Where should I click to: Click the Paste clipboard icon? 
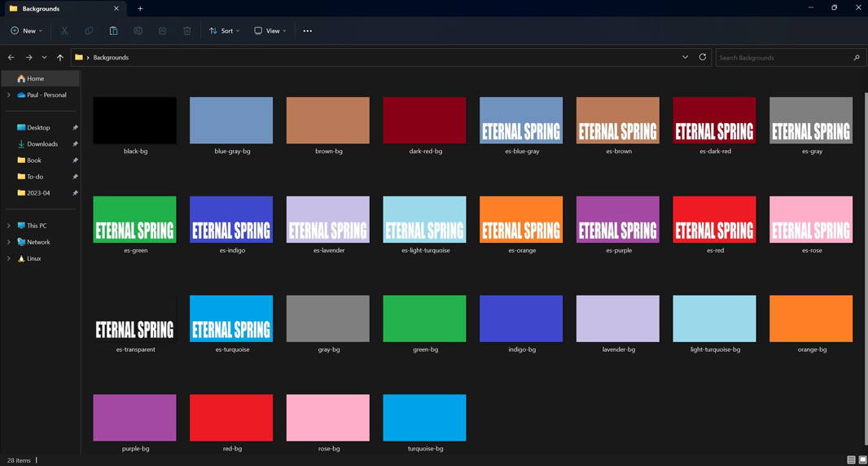click(113, 31)
